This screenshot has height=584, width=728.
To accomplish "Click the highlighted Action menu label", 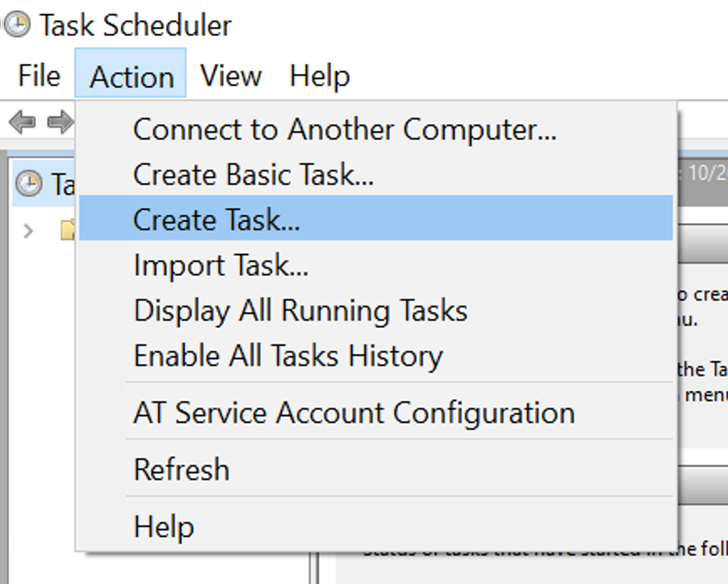I will tap(131, 75).
